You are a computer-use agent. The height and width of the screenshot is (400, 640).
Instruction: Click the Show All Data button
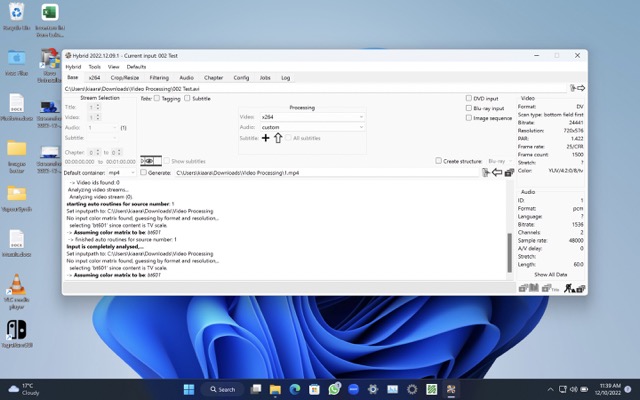(x=551, y=273)
